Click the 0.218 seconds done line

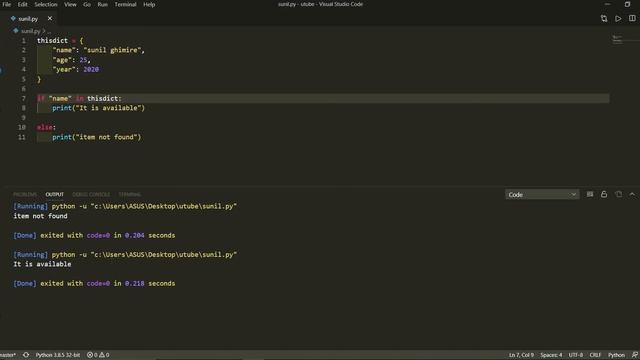click(94, 284)
